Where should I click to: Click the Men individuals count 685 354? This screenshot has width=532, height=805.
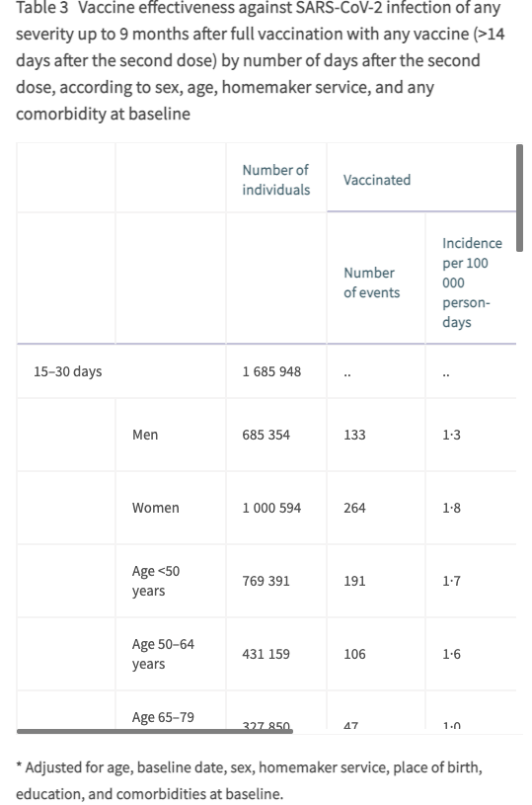pyautogui.click(x=266, y=435)
